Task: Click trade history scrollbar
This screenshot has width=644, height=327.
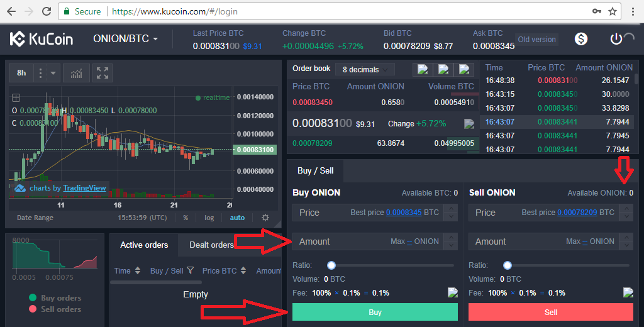Action: [x=636, y=79]
